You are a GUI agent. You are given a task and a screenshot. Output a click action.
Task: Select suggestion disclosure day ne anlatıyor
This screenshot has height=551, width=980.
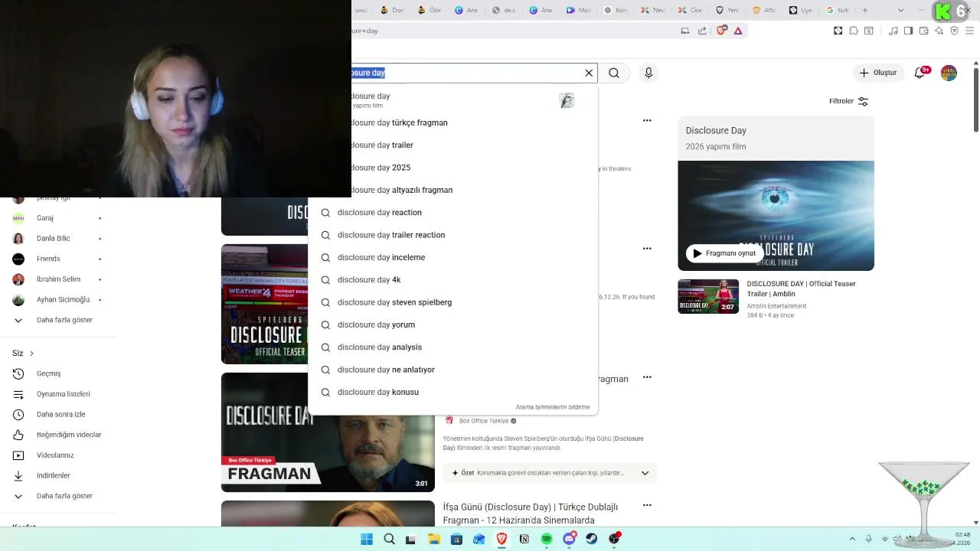click(x=452, y=370)
